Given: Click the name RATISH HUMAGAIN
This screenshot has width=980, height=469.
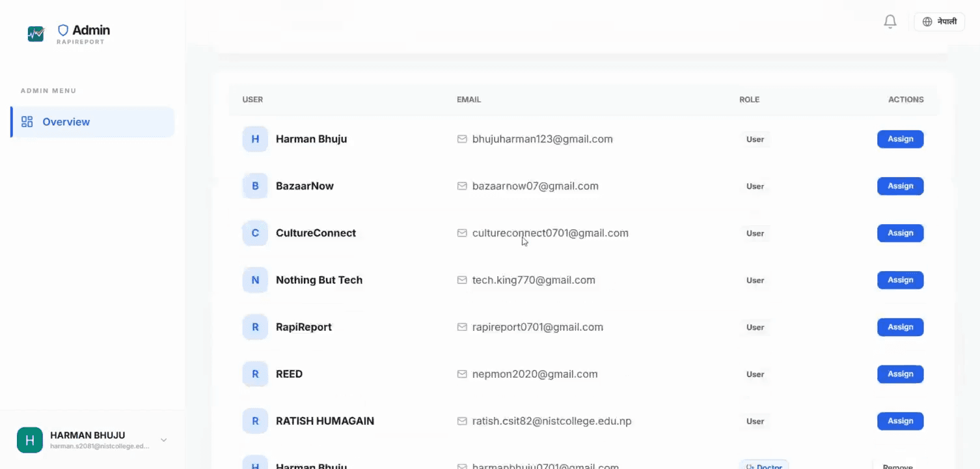Looking at the screenshot, I should point(325,421).
